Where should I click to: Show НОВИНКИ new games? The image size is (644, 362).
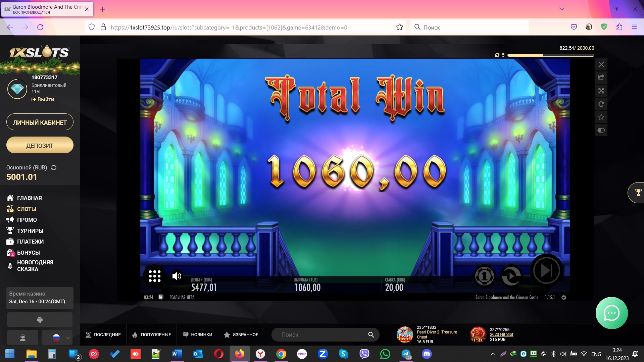(197, 334)
